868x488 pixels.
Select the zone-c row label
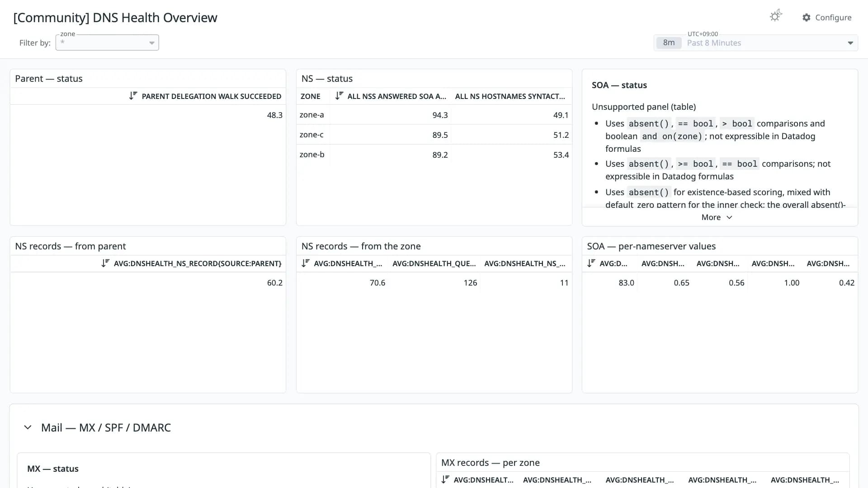click(311, 135)
